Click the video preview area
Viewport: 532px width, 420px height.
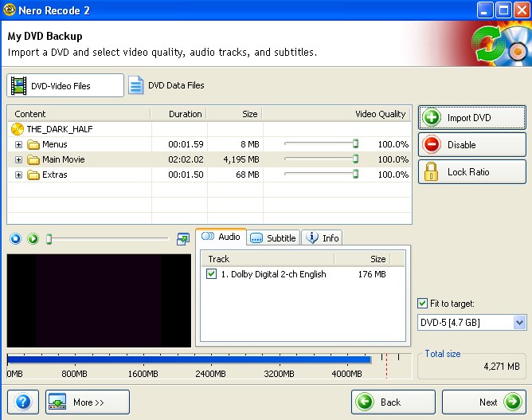pyautogui.click(x=99, y=300)
